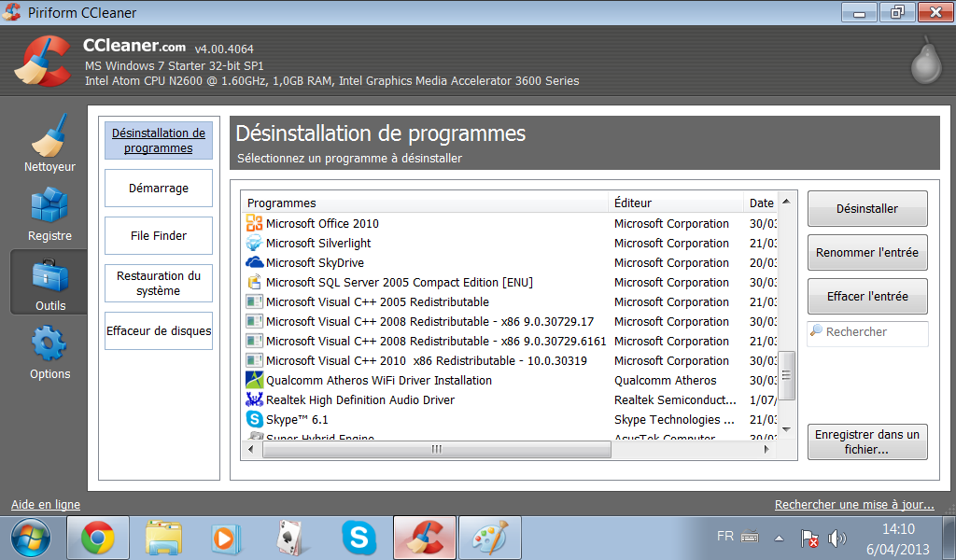Select Microsoft Visual C++ 2008 9.0.30729.6161 row
Image resolution: width=956 pixels, height=560 pixels.
click(x=510, y=341)
